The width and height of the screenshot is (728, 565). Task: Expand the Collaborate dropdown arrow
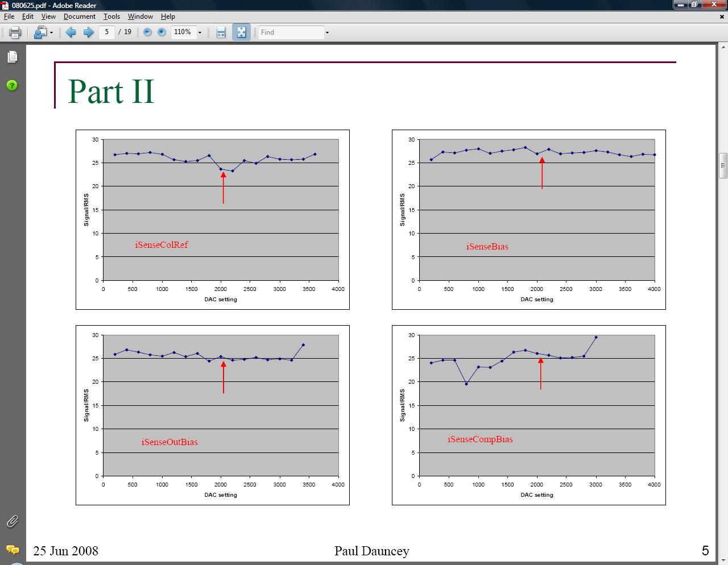52,33
